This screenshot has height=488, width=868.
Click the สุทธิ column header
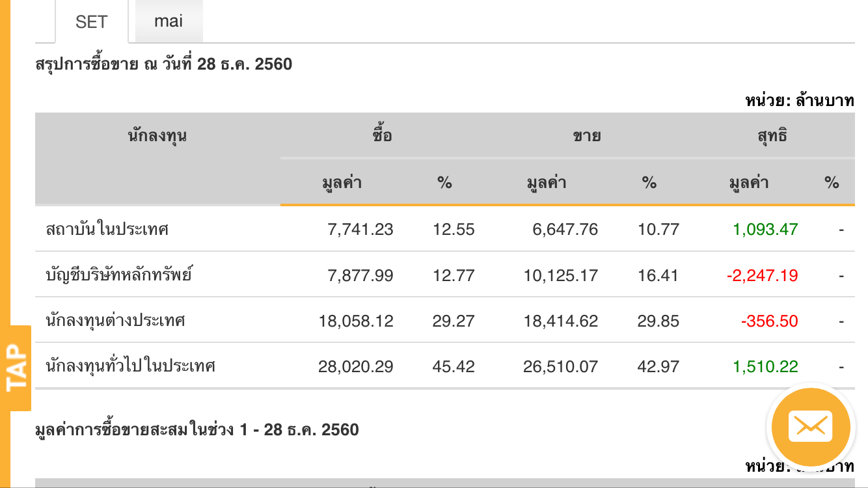[772, 136]
